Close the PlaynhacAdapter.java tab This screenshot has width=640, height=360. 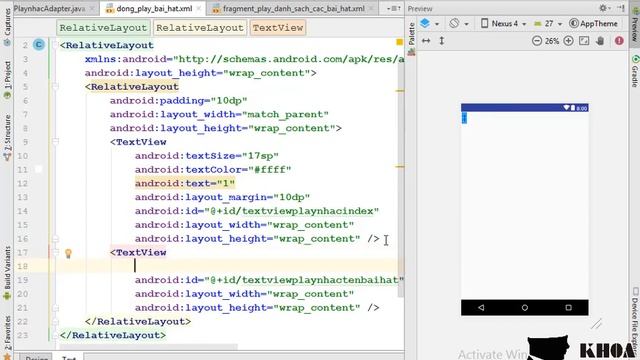pos(92,8)
